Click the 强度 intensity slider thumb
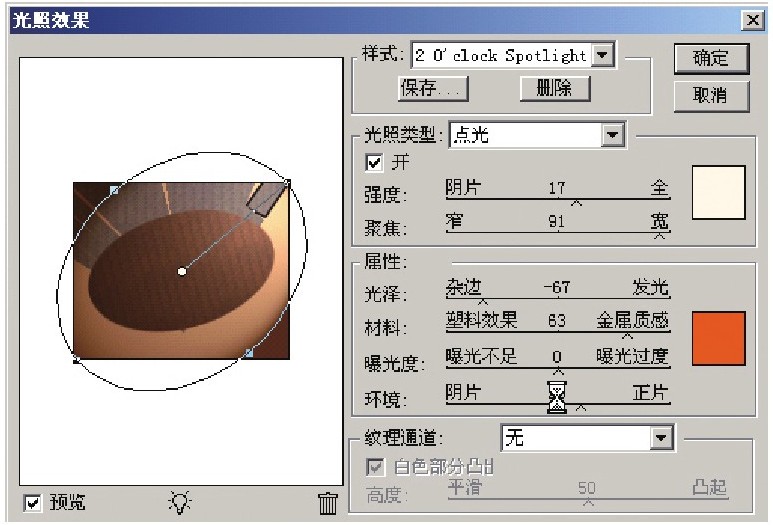773x525 pixels. point(576,203)
